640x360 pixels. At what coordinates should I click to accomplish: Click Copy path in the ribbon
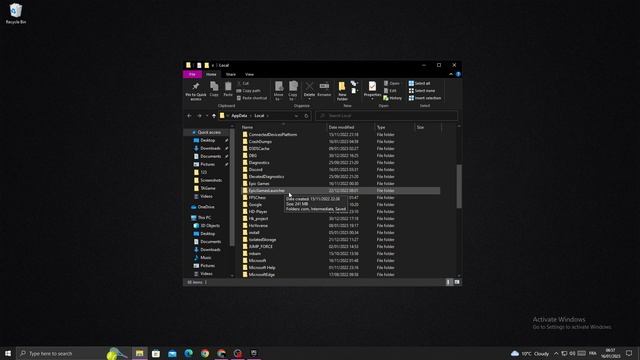coord(249,91)
